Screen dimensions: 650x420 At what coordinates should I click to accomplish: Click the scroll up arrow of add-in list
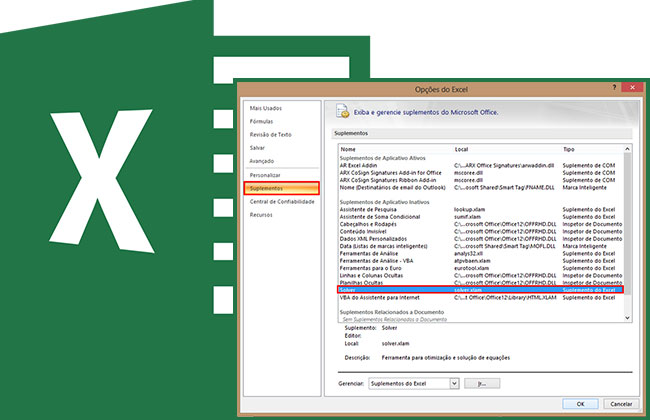point(627,149)
